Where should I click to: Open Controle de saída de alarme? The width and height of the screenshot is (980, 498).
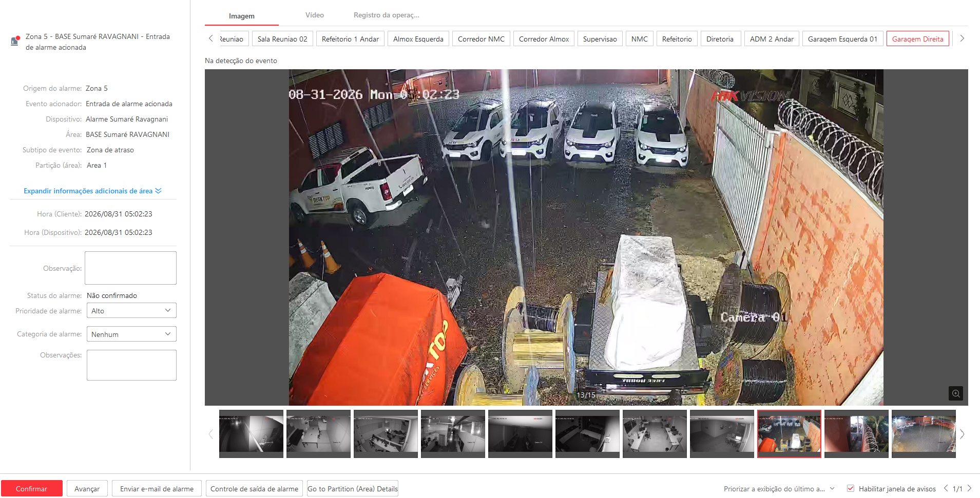tap(255, 489)
